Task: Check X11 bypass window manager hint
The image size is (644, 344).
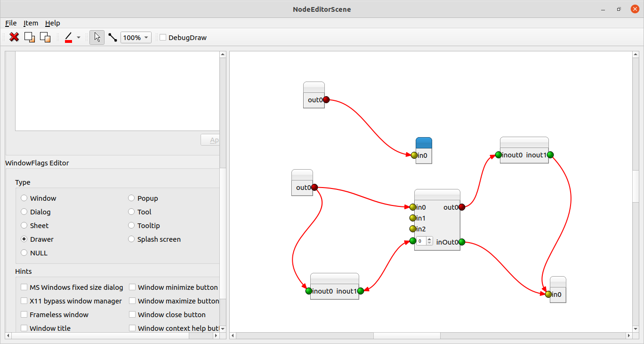Action: (24, 301)
